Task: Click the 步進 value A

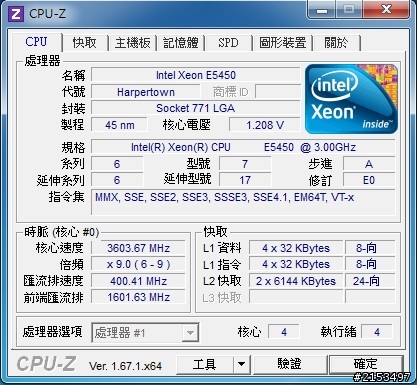Action: coord(369,164)
